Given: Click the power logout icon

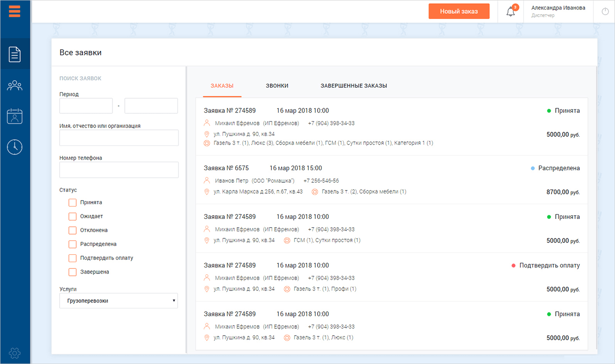Looking at the screenshot, I should coord(605,11).
